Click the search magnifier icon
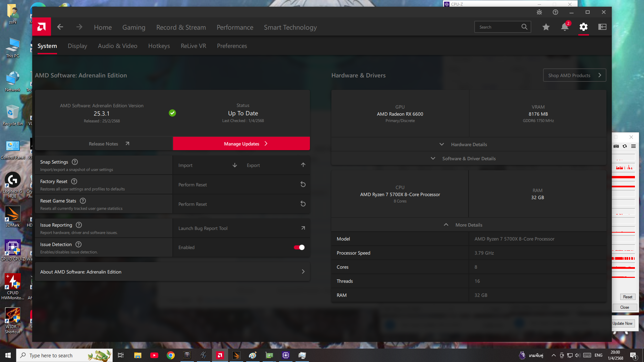Viewport: 644px width, 362px height. coord(524,27)
